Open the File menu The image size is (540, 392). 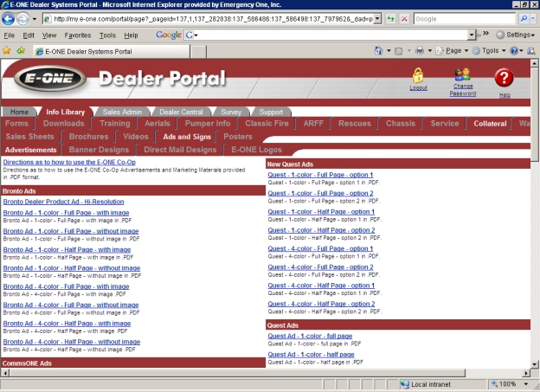point(10,35)
